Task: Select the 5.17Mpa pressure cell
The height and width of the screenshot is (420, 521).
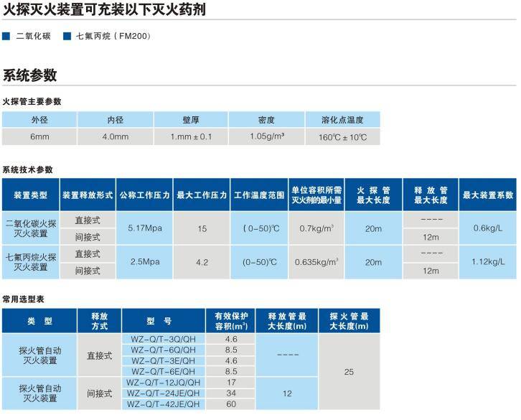Action: pyautogui.click(x=144, y=228)
